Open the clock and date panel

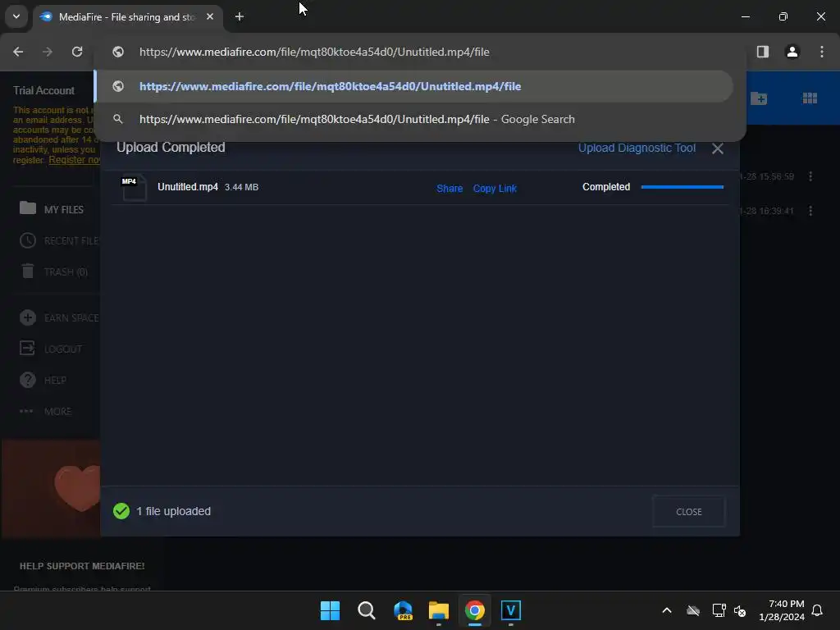782,610
